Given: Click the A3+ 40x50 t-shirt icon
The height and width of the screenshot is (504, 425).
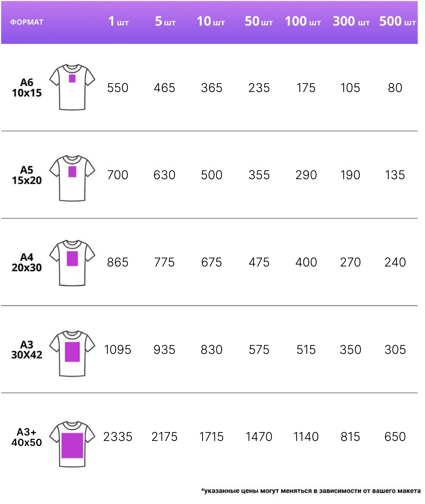Looking at the screenshot, I should point(72,444).
